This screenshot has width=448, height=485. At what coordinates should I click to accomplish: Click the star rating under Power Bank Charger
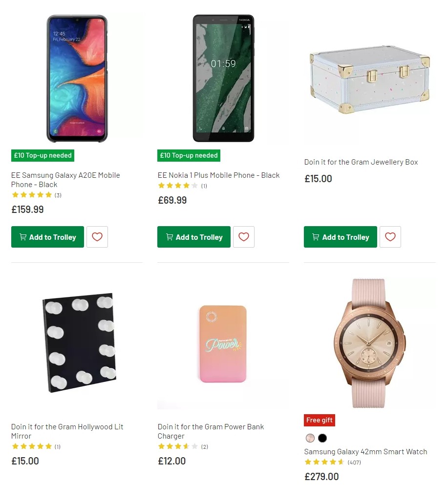pos(178,446)
